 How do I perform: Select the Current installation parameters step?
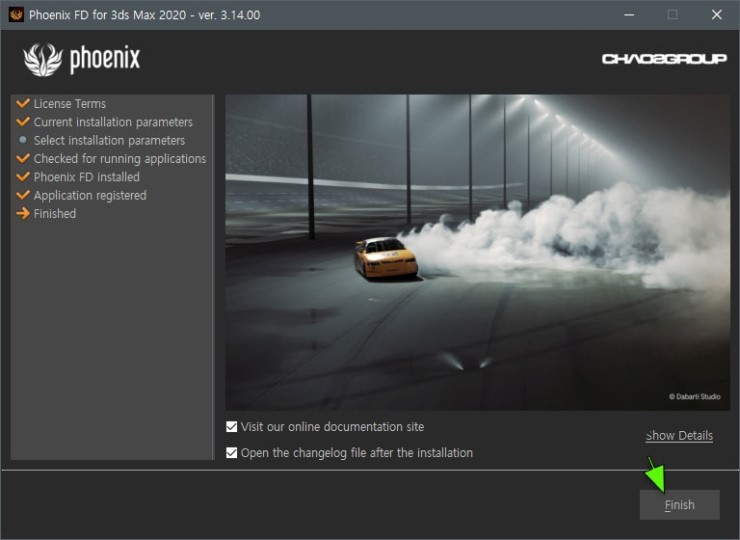click(x=113, y=122)
